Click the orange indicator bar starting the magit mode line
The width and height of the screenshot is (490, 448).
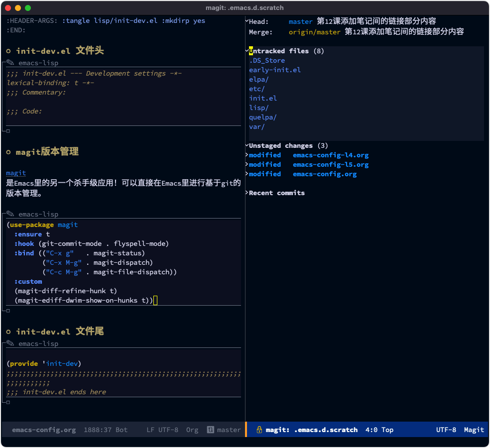[246, 430]
